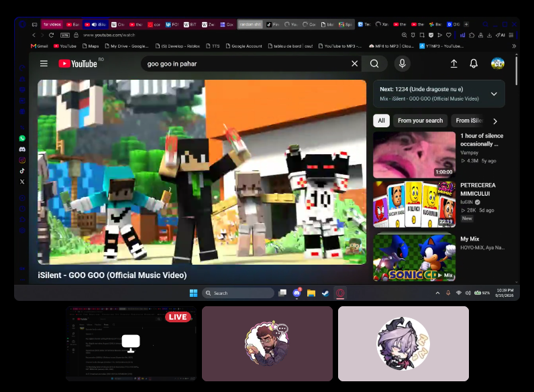Open the YTMP3 - YouTube bookmark

point(441,46)
